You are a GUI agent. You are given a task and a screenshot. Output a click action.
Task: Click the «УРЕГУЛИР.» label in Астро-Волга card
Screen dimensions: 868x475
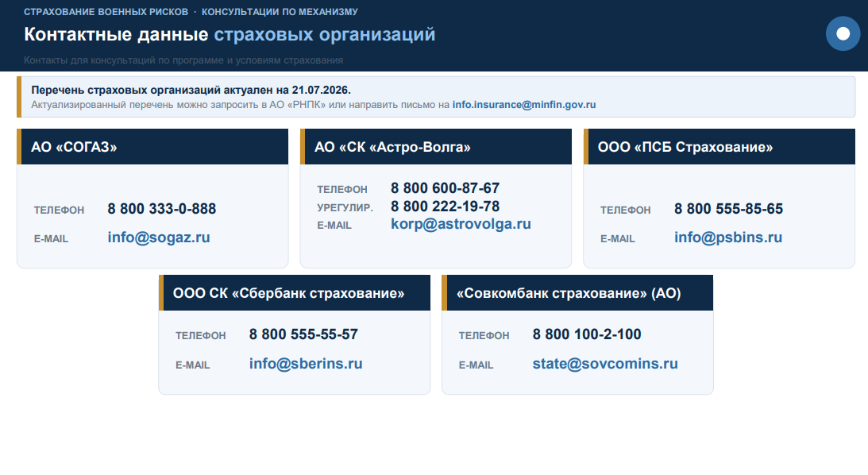(345, 207)
